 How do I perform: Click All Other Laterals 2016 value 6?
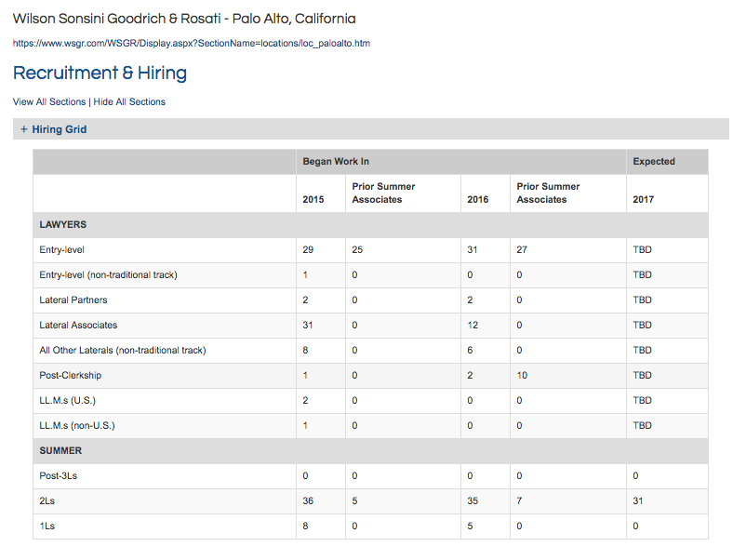(x=470, y=350)
